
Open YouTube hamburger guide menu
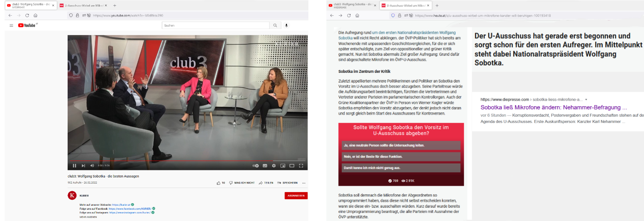(11, 25)
